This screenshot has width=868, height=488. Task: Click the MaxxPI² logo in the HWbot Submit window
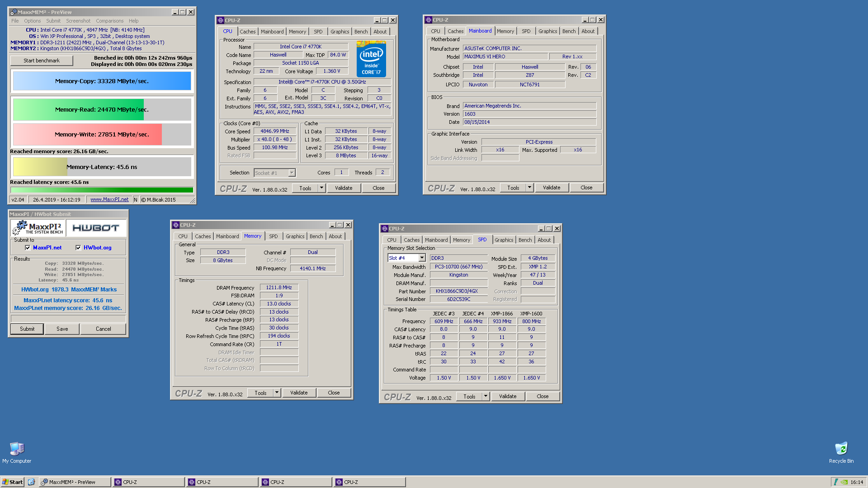coord(38,228)
